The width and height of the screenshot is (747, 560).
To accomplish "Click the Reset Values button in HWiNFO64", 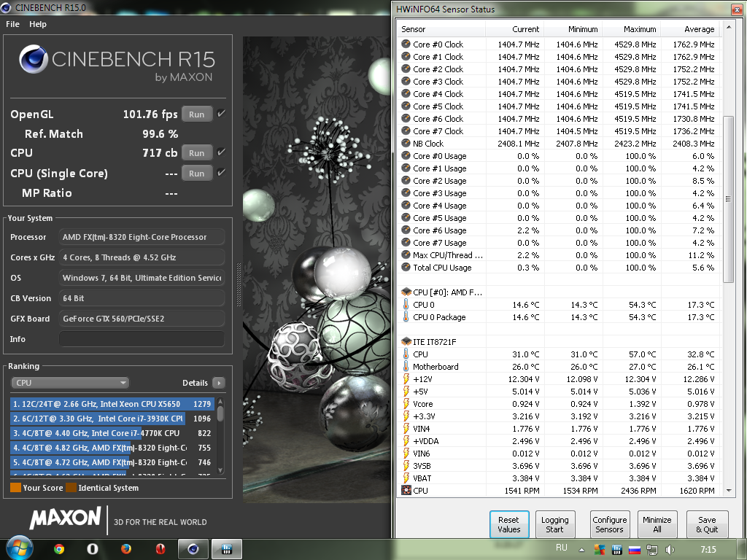I will pyautogui.click(x=508, y=524).
